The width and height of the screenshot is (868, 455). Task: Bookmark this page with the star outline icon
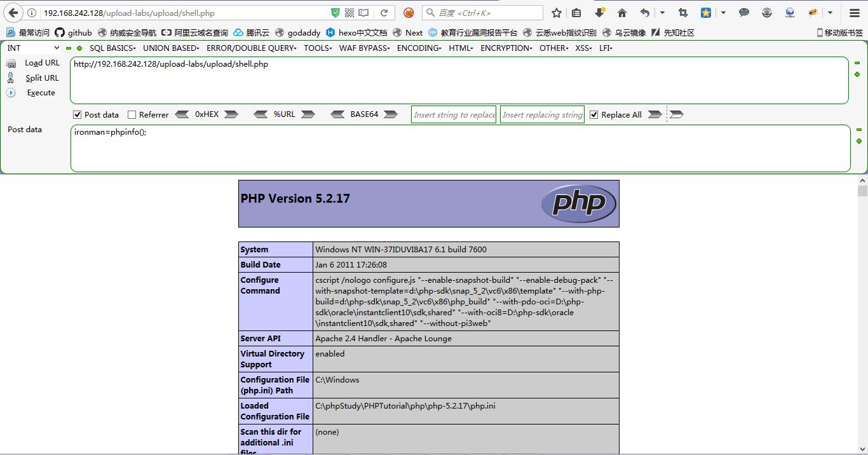pos(557,13)
